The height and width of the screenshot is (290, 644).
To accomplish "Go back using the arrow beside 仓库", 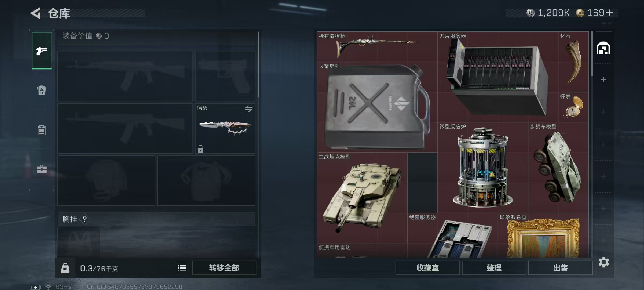I will click(35, 13).
